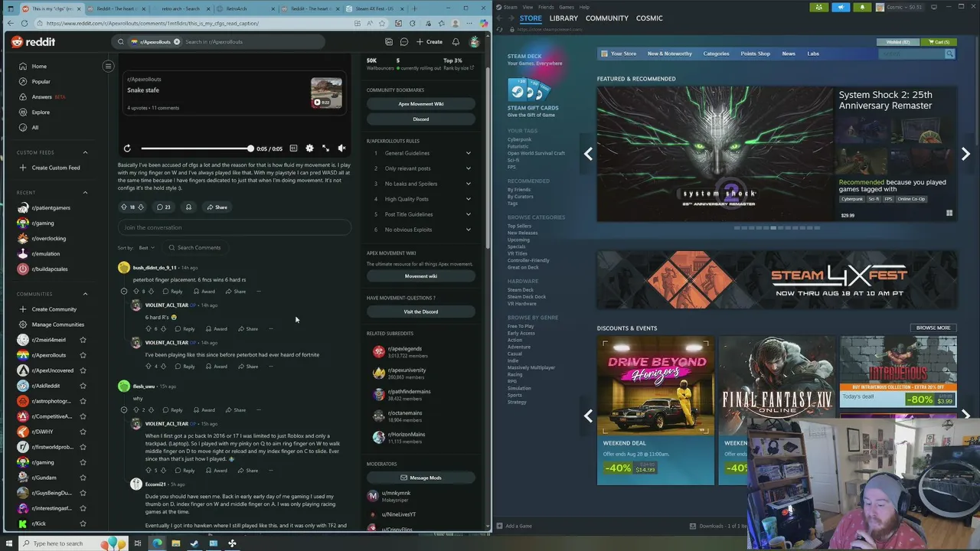The height and width of the screenshot is (551, 980).
Task: Share the Reddit post
Action: pyautogui.click(x=217, y=207)
